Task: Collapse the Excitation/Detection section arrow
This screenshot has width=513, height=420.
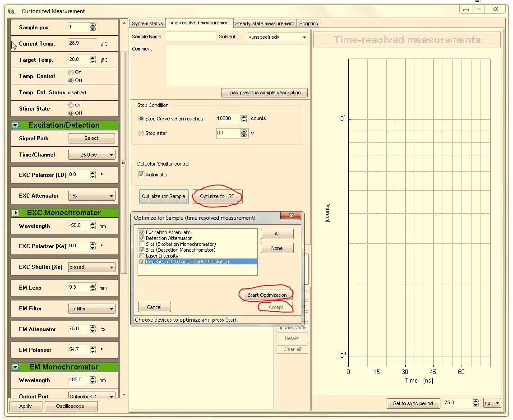Action: (15, 125)
